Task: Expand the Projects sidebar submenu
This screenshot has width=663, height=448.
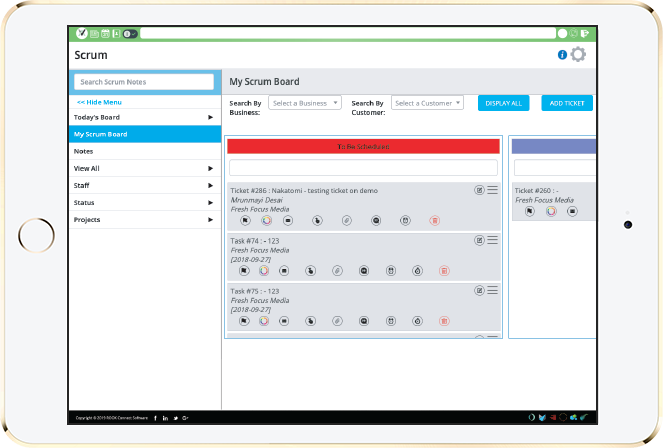Action: pyautogui.click(x=145, y=219)
